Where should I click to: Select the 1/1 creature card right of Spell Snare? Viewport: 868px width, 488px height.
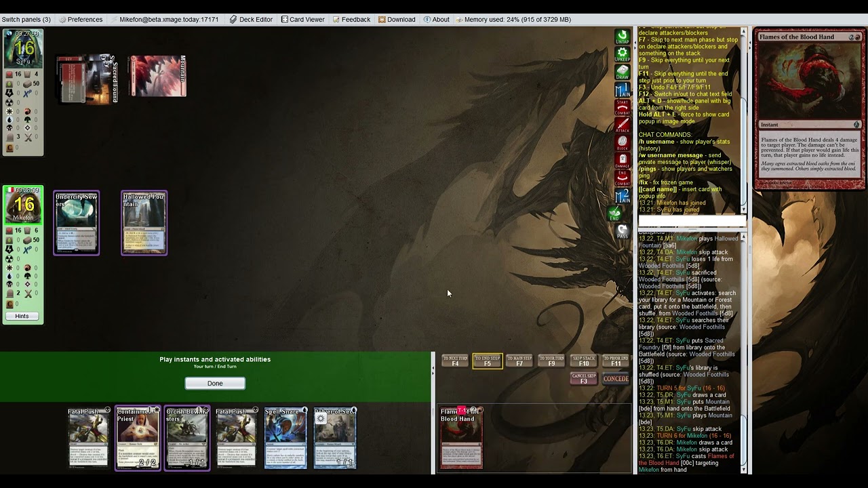point(335,438)
